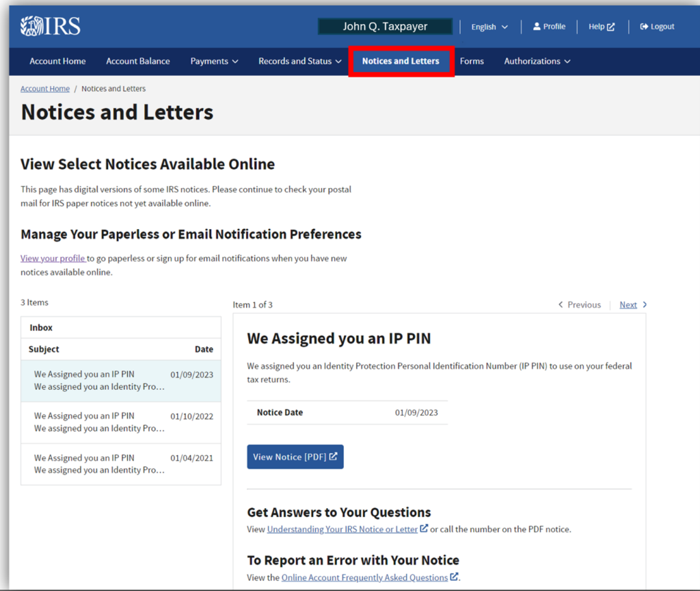Click the Previous chevron arrow

[561, 304]
